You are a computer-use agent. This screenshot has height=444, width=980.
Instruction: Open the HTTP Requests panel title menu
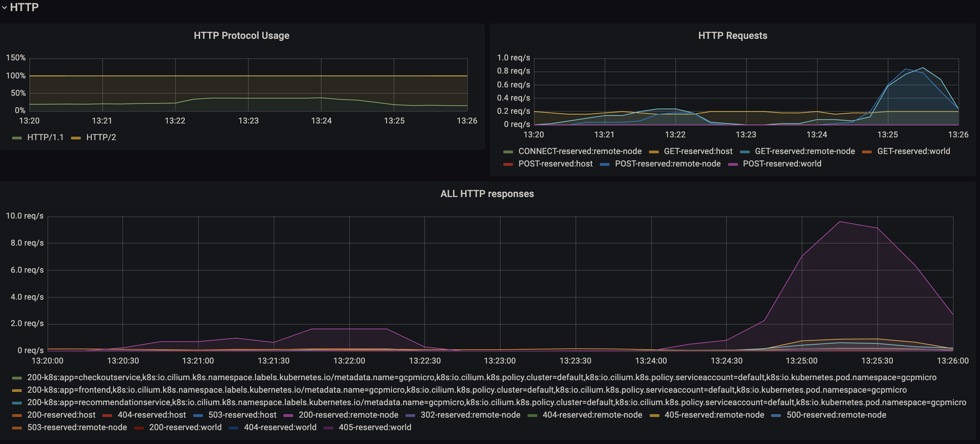(732, 36)
